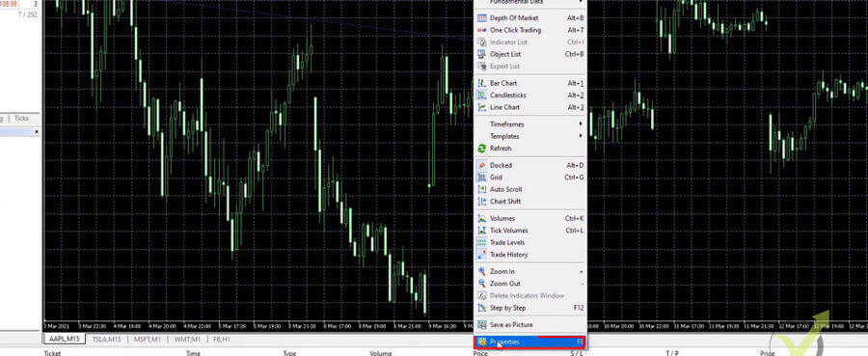Zoom Out on the chart
Viewport: 868px width, 356px height.
click(530, 284)
